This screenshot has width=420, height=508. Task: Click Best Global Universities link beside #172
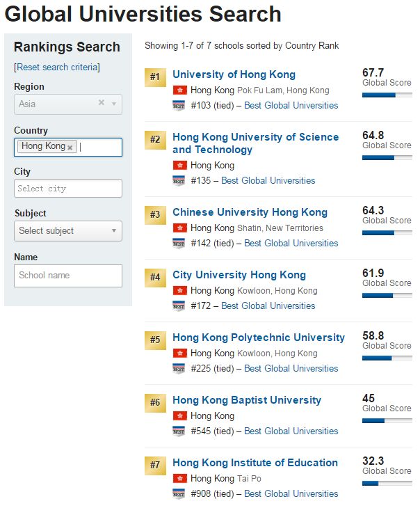(x=268, y=305)
